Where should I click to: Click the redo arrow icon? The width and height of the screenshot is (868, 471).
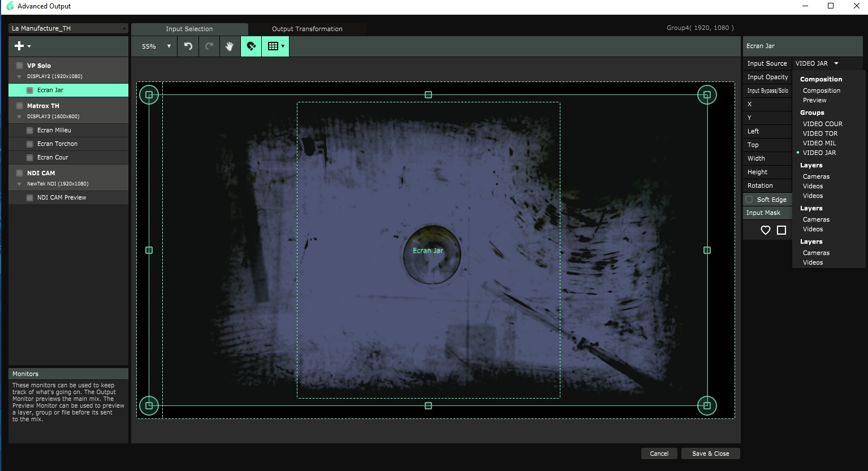pyautogui.click(x=209, y=46)
